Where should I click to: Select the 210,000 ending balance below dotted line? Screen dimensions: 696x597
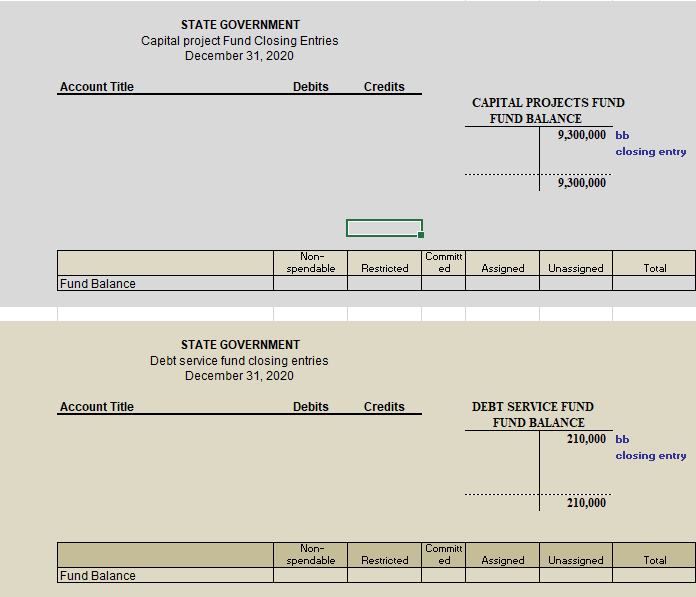tap(586, 503)
